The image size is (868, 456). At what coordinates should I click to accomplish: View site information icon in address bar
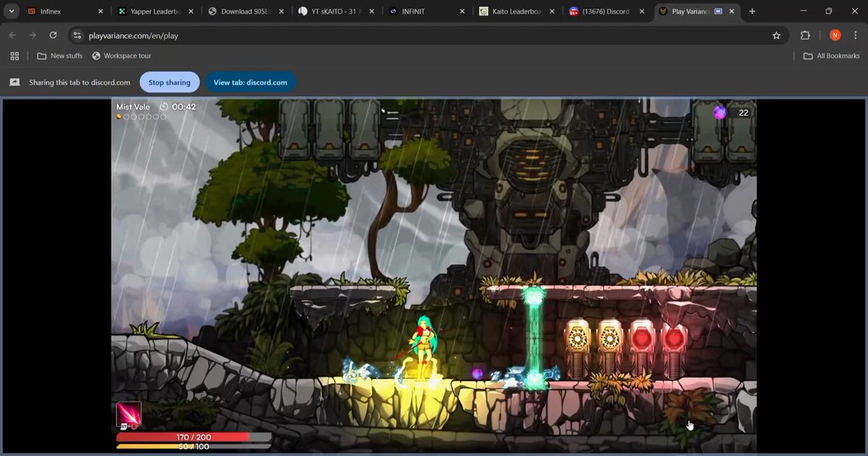(x=77, y=35)
